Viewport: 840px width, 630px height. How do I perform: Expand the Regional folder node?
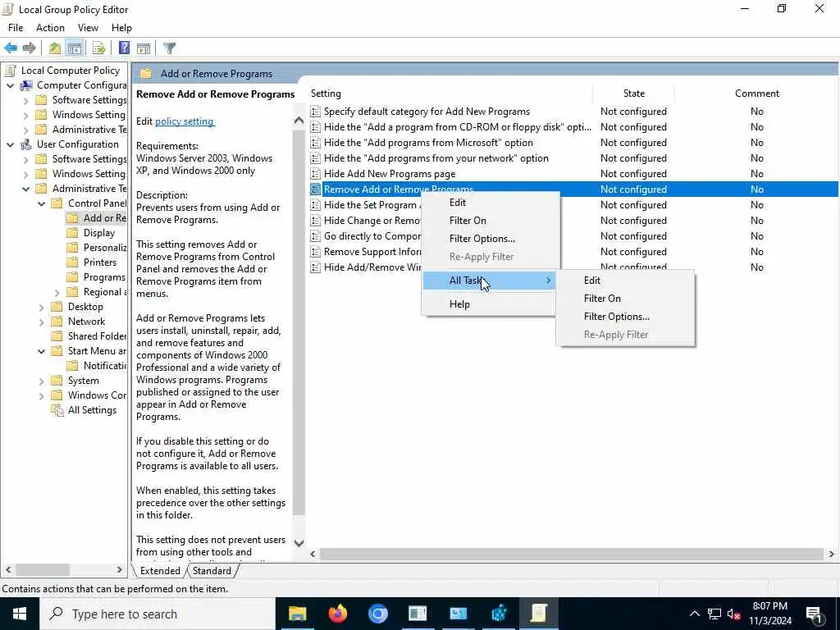pos(57,293)
